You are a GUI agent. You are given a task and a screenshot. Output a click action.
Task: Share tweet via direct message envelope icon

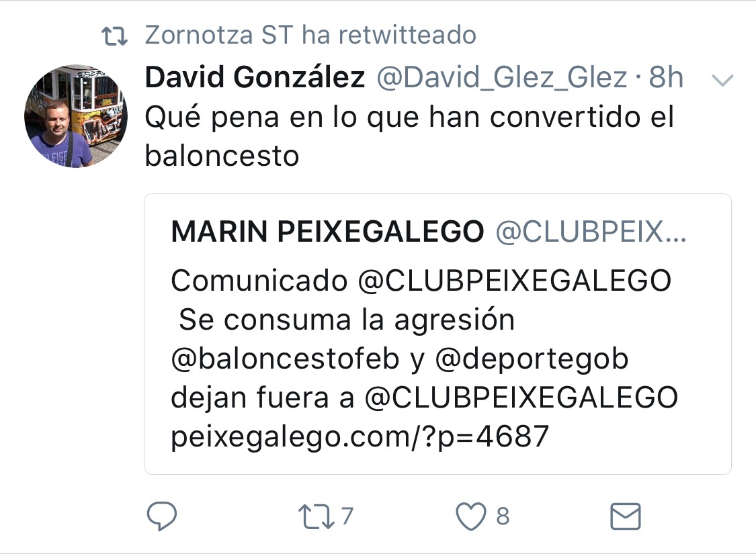[x=626, y=516]
